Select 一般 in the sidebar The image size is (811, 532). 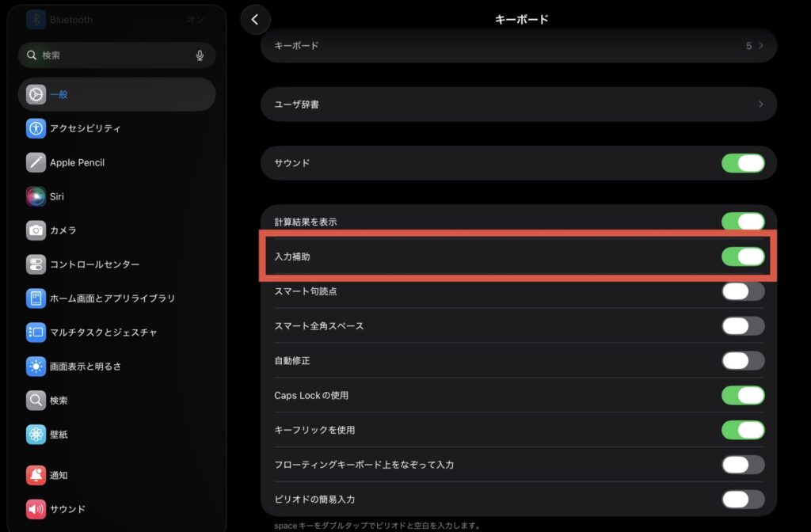click(x=116, y=94)
